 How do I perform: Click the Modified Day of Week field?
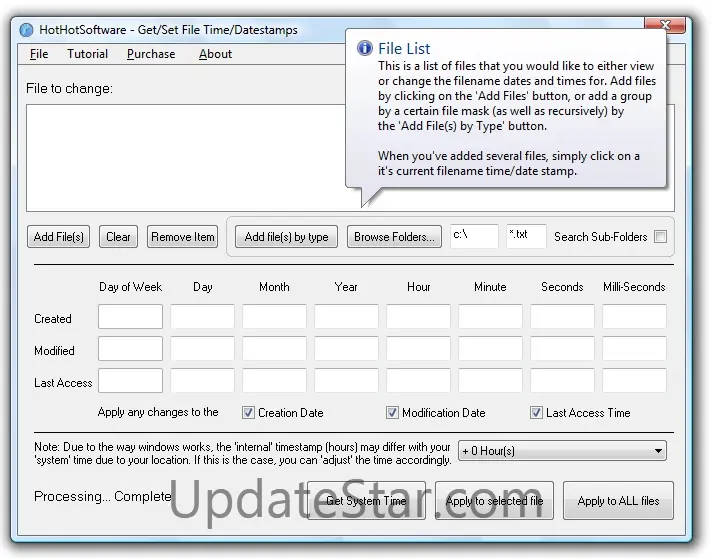[130, 348]
